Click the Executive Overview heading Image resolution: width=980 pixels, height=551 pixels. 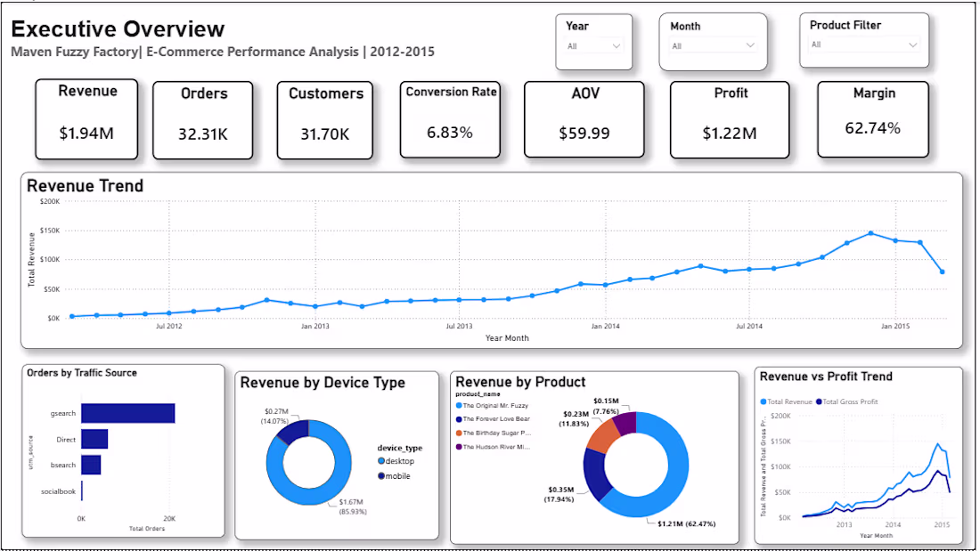pyautogui.click(x=118, y=28)
